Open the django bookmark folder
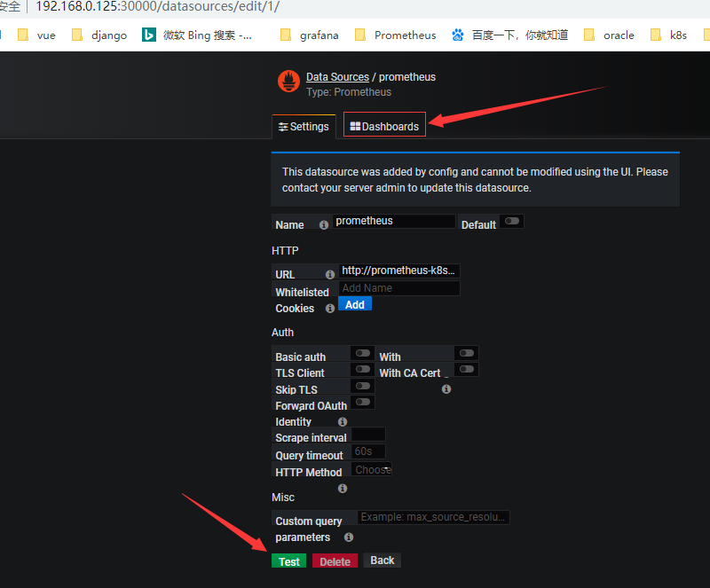Image resolution: width=710 pixels, height=588 pixels. (99, 35)
